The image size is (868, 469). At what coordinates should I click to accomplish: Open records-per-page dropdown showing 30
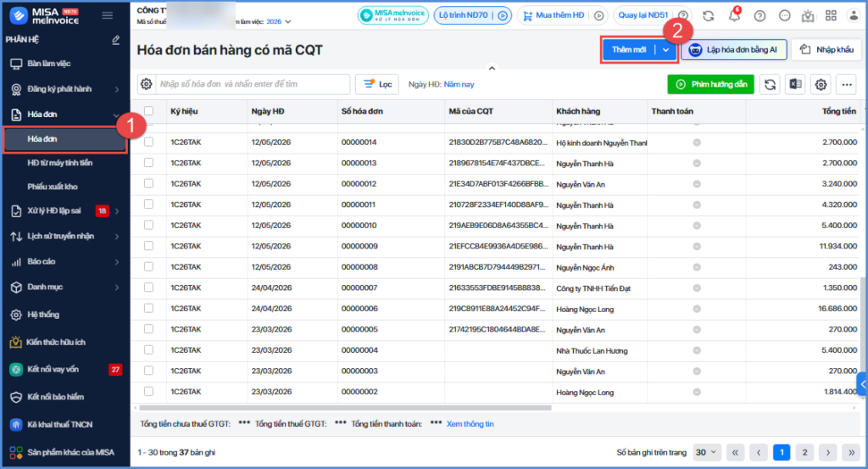pos(706,452)
